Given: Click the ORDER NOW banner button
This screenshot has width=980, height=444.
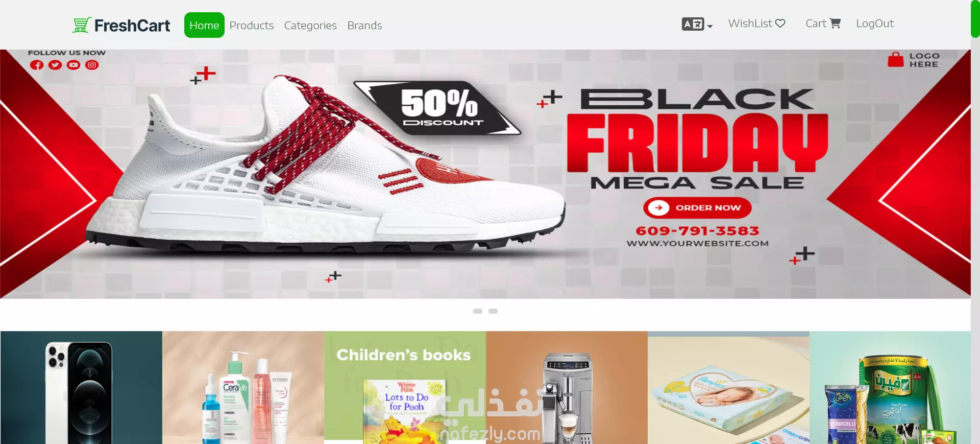Looking at the screenshot, I should click(697, 208).
